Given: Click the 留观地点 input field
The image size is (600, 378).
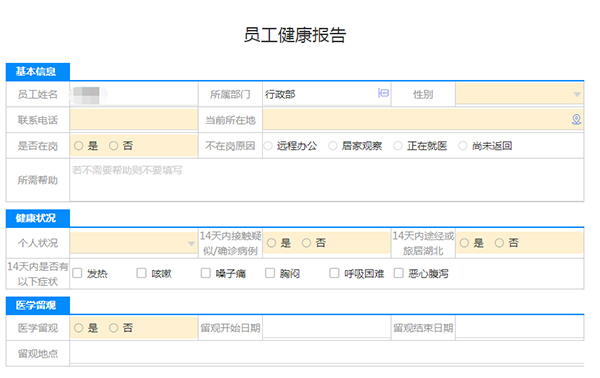Looking at the screenshot, I should point(326,353).
